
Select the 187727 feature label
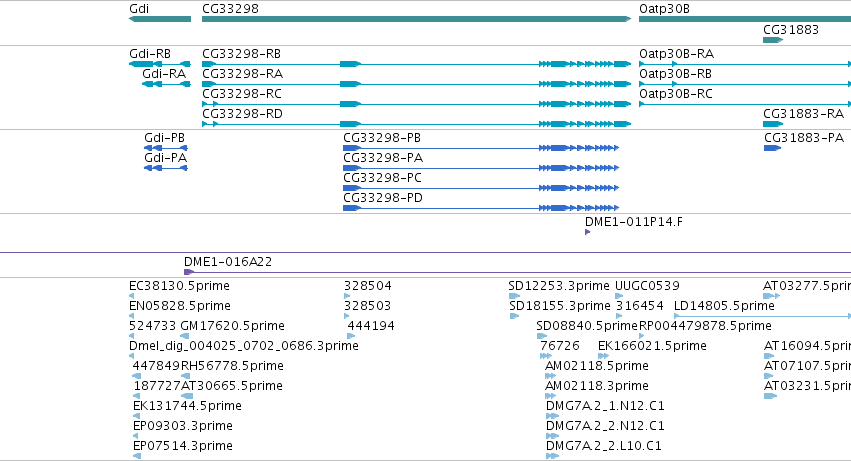click(x=157, y=387)
